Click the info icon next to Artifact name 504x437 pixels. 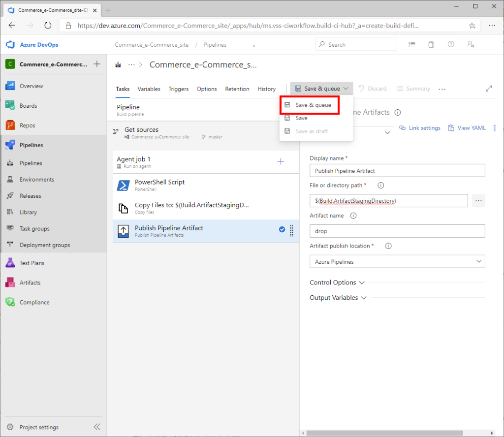coord(353,216)
